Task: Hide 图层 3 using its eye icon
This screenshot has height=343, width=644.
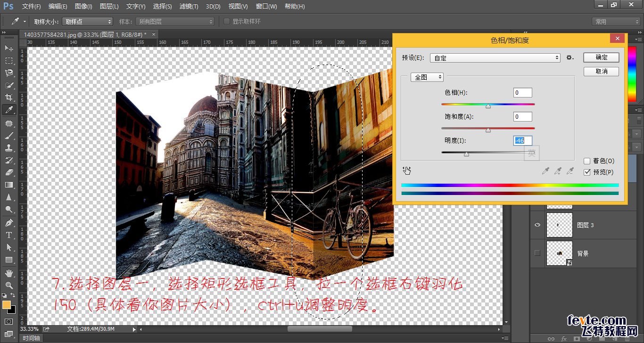Action: [x=537, y=225]
